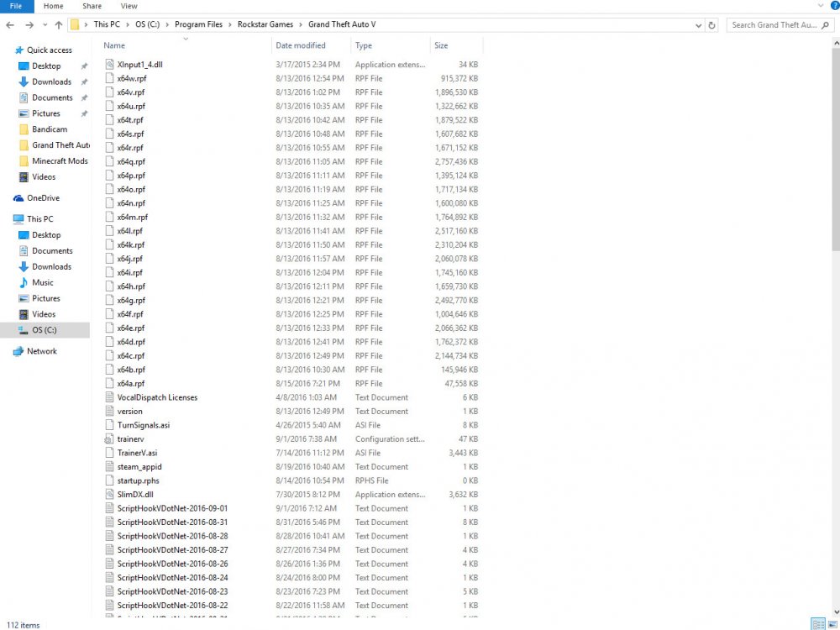
Task: Select ScriptHookVDotNet-2016-08-27 file name
Action: pos(172,550)
